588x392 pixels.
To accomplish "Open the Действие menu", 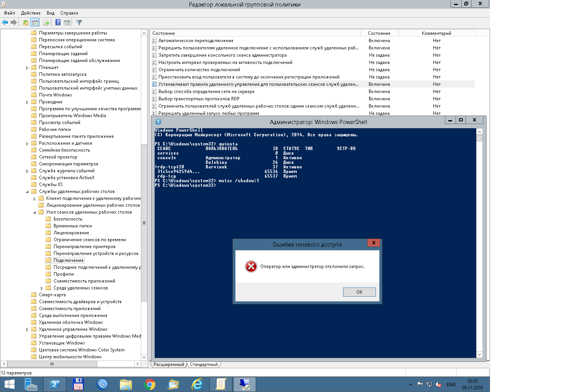I will [x=31, y=13].
